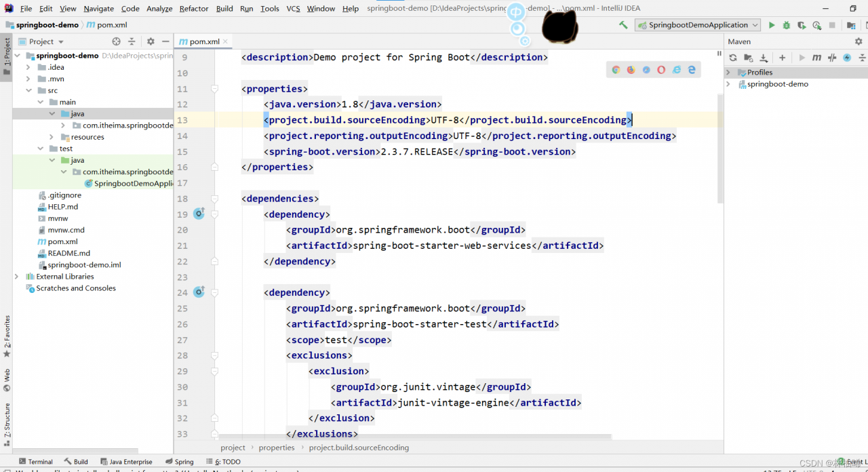Image resolution: width=868 pixels, height=472 pixels.
Task: Open pom.xml in Safari browser icon
Action: [646, 70]
